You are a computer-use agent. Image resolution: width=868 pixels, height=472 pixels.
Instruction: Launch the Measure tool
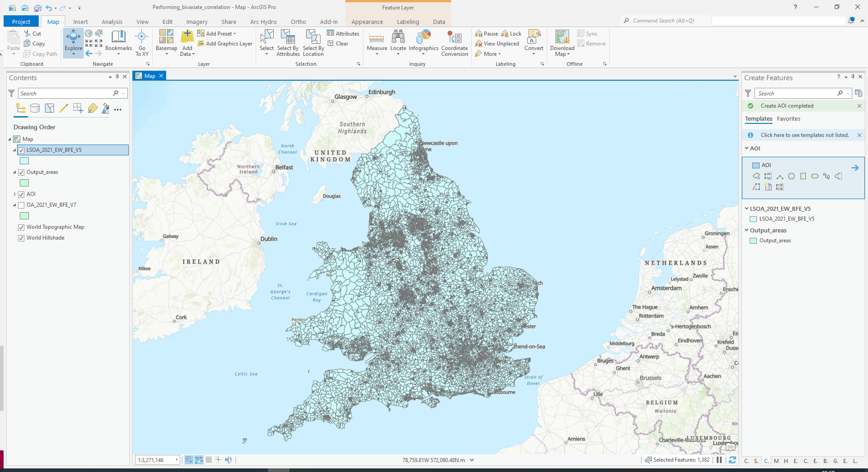[377, 43]
